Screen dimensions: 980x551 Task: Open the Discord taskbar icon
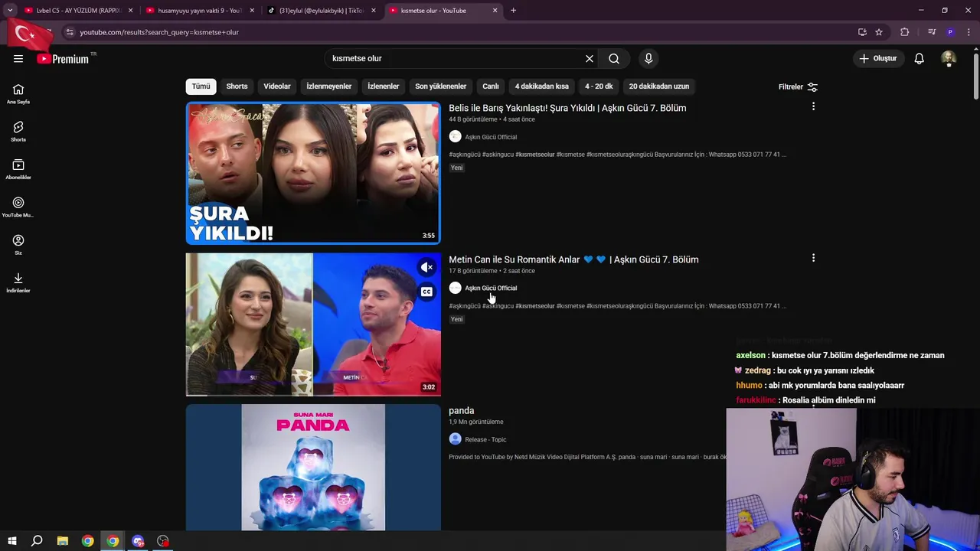click(x=138, y=541)
